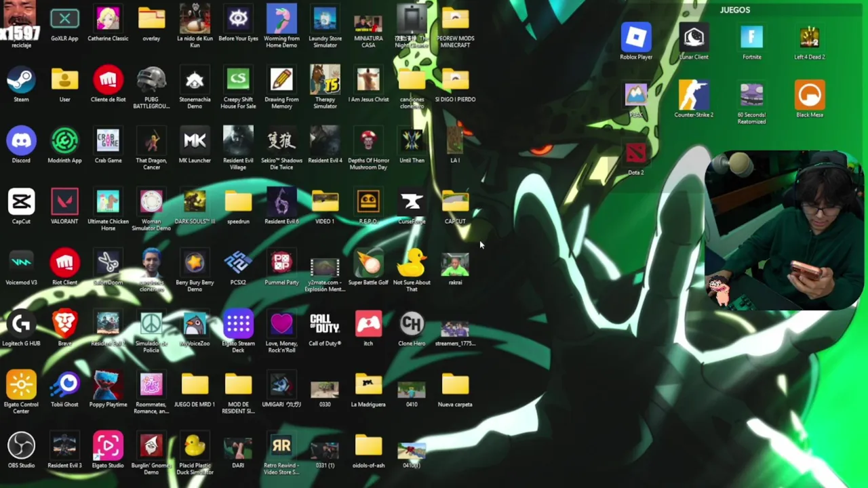This screenshot has width=868, height=488.
Task: Open Resident Evil 3 icon
Action: [x=64, y=446]
